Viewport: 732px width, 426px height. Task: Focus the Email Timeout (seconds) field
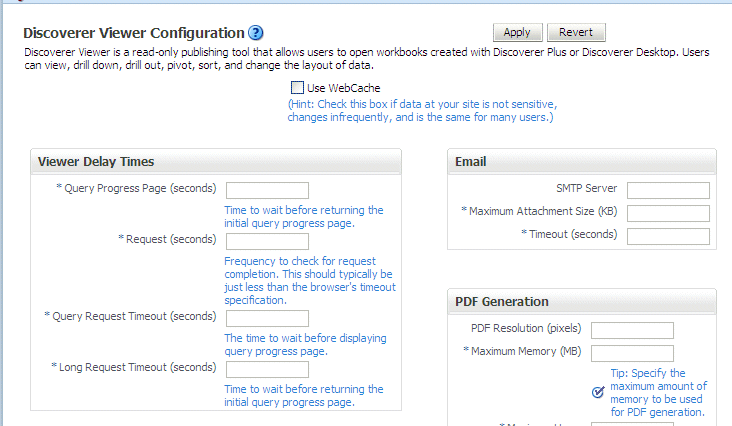[x=668, y=236]
